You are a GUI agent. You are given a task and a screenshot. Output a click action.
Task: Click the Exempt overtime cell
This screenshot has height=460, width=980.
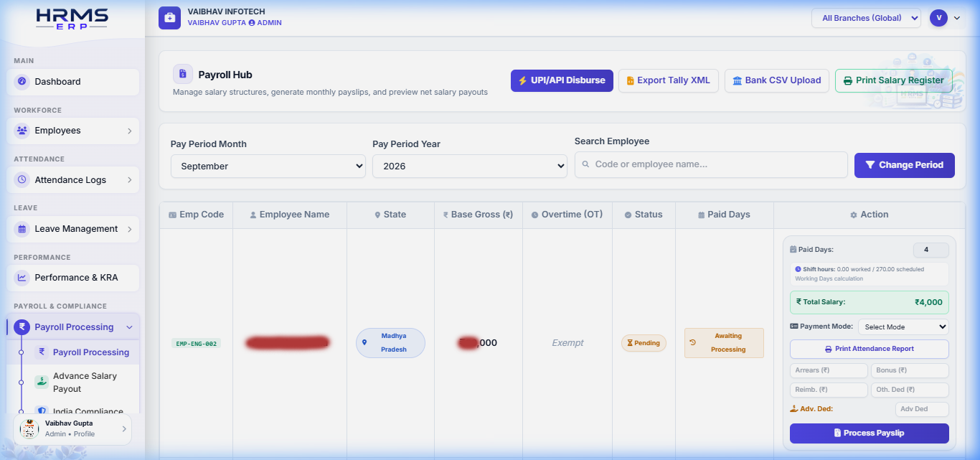tap(567, 343)
